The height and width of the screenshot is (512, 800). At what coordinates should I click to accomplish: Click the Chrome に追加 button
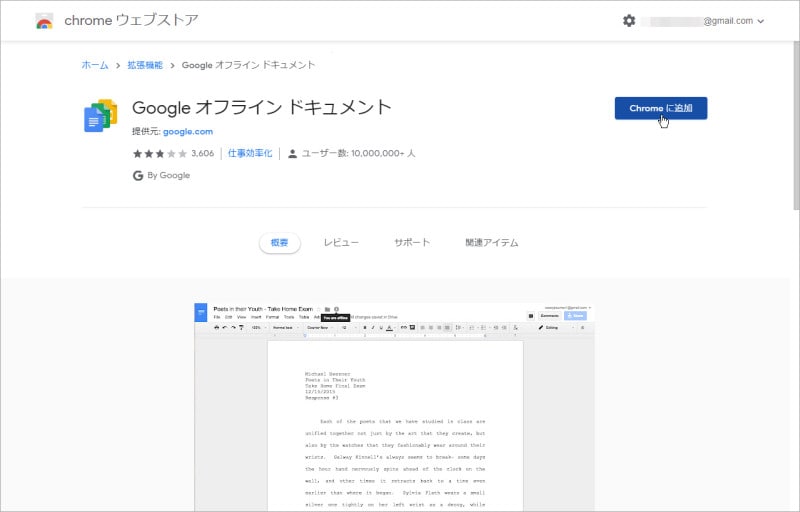click(660, 108)
